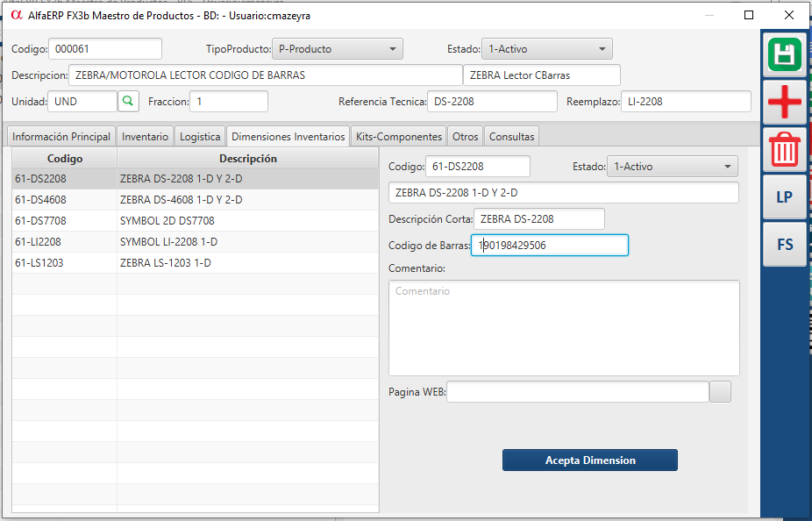Click the red trash delete icon
This screenshot has width=812, height=521.
[785, 149]
